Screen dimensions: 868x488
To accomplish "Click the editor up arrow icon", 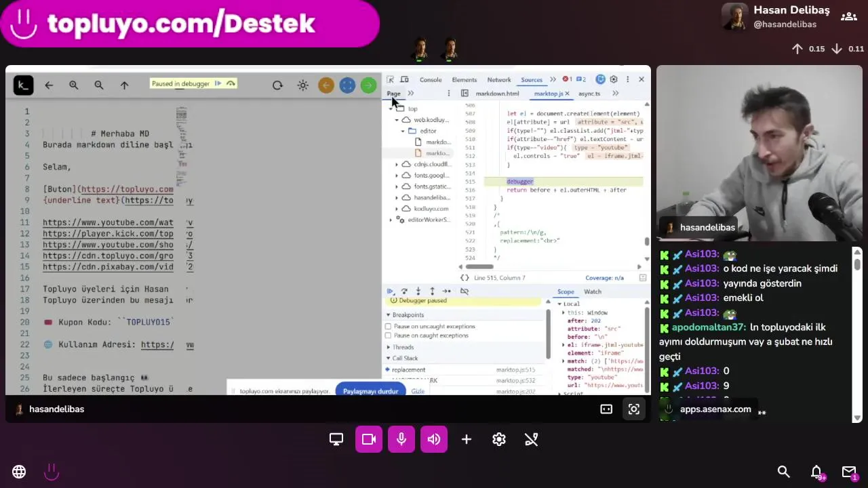I will click(124, 85).
